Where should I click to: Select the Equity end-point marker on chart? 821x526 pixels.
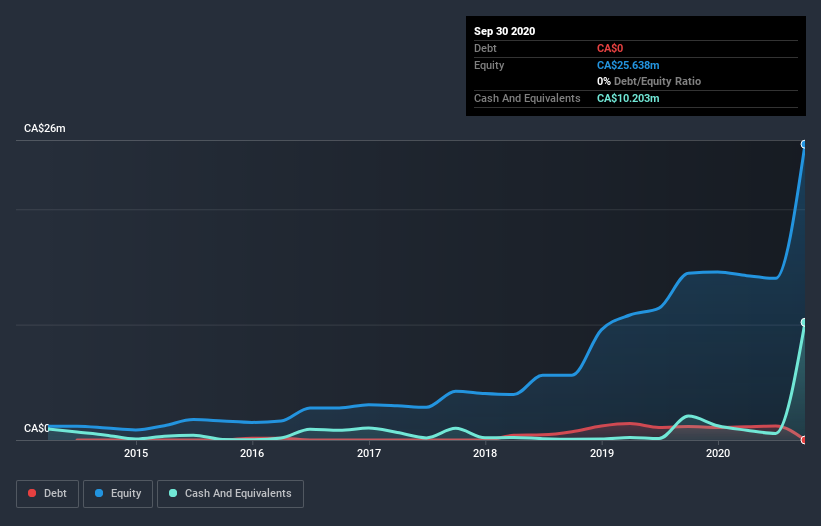click(x=804, y=144)
